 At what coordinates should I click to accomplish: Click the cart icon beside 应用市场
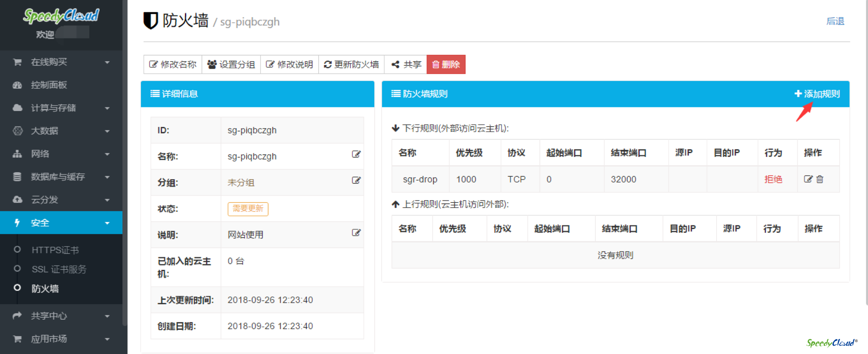point(17,339)
